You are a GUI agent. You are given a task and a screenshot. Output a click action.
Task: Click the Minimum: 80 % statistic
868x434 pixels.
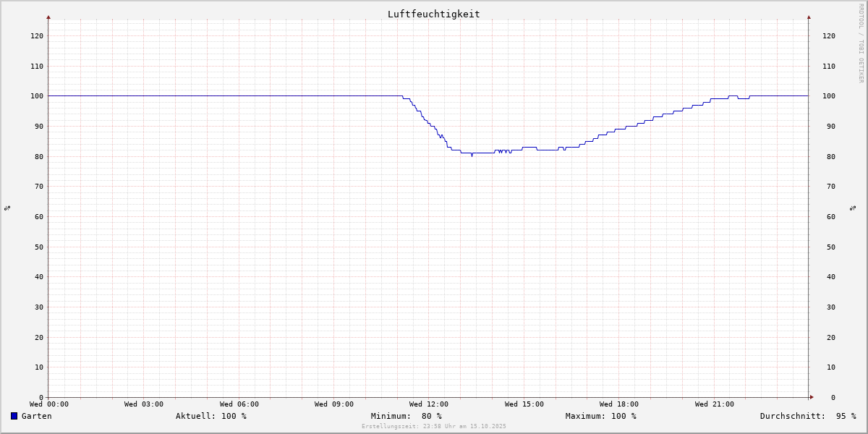[x=406, y=416]
